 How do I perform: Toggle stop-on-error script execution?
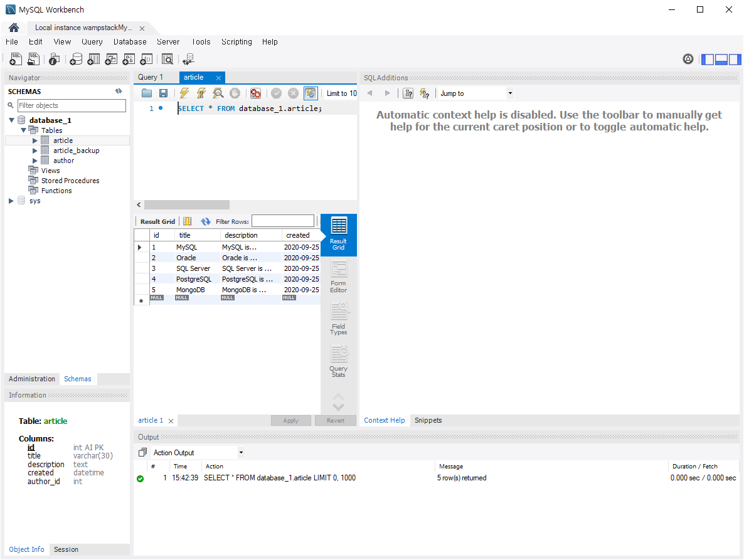256,93
